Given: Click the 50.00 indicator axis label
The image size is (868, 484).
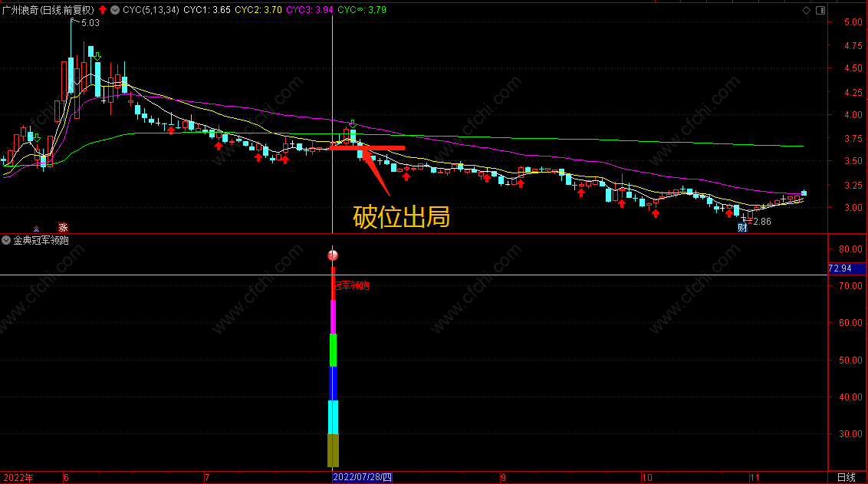Looking at the screenshot, I should (x=851, y=360).
